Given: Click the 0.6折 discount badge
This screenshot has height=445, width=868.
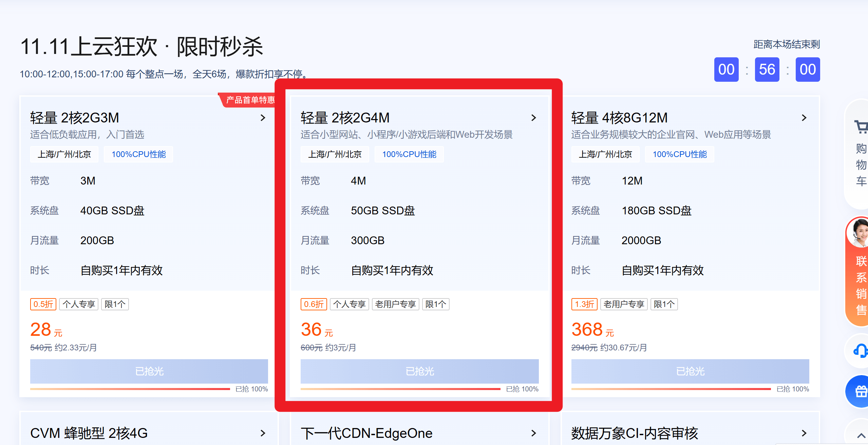Looking at the screenshot, I should (x=314, y=304).
